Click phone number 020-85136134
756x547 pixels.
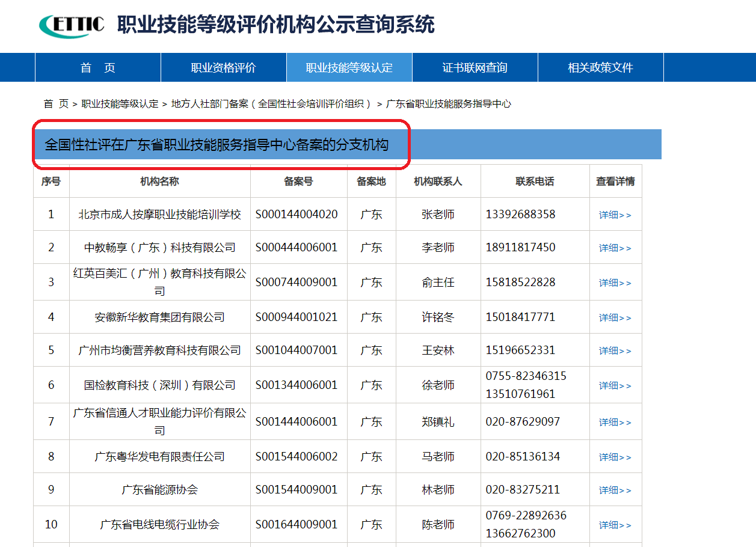pyautogui.click(x=523, y=457)
